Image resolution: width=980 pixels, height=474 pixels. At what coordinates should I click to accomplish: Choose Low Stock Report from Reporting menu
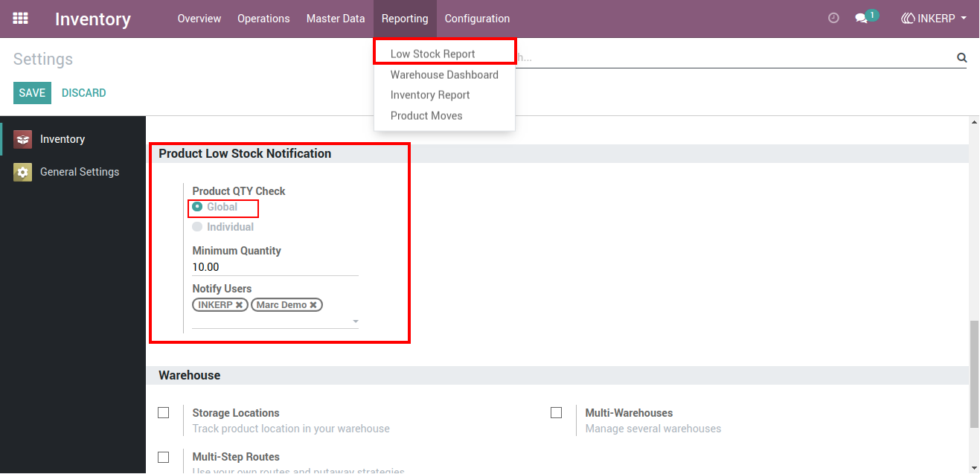click(x=433, y=54)
